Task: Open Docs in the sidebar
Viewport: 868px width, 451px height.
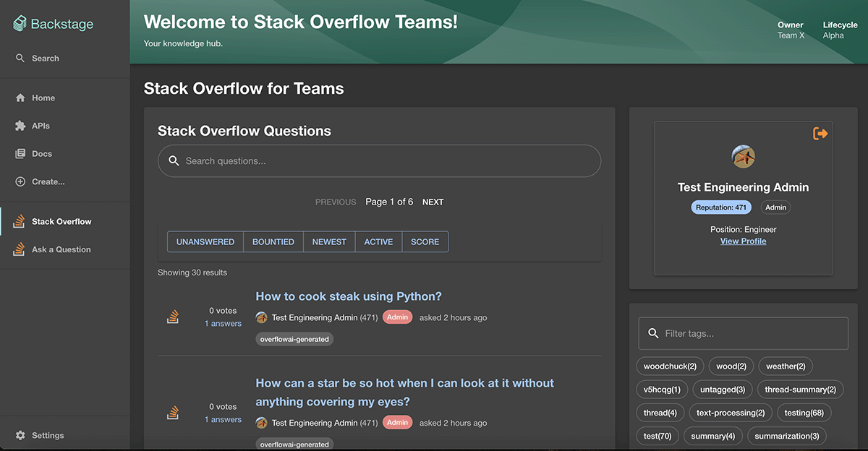Action: coord(41,154)
